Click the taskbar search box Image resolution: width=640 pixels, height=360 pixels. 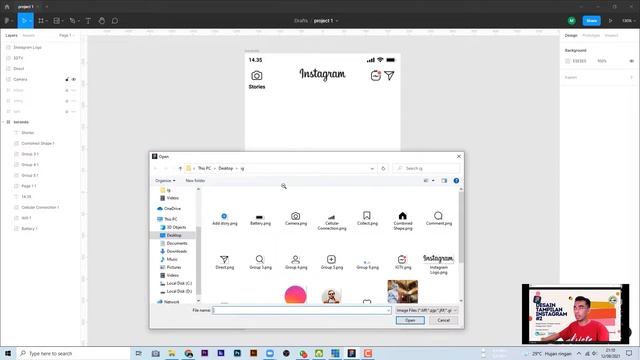(73, 353)
